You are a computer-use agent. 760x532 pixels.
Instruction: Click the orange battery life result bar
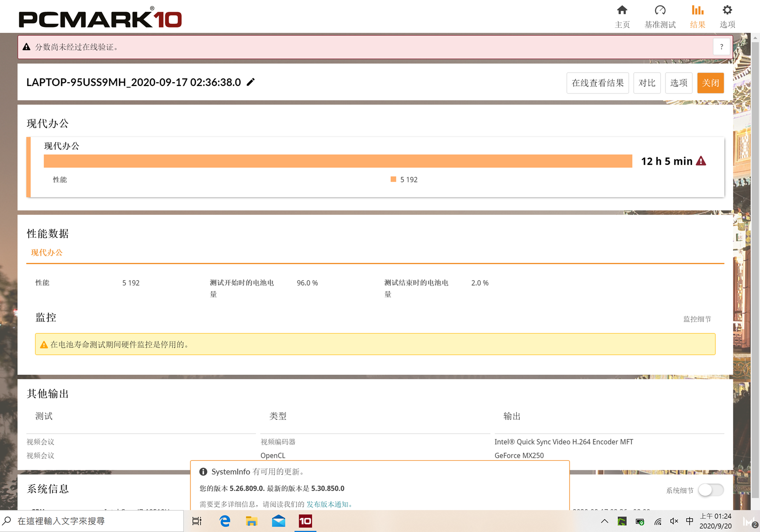click(x=337, y=161)
